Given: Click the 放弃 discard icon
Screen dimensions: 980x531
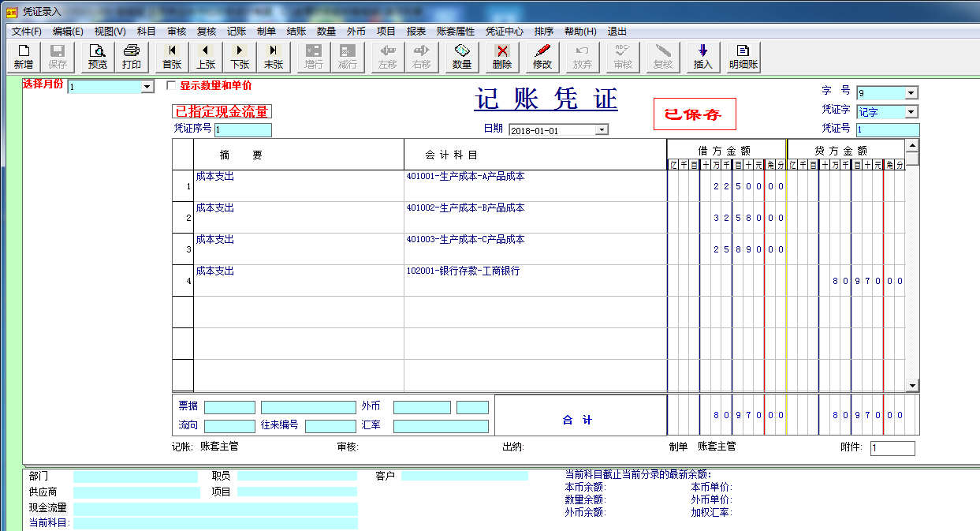Looking at the screenshot, I should click(x=583, y=57).
